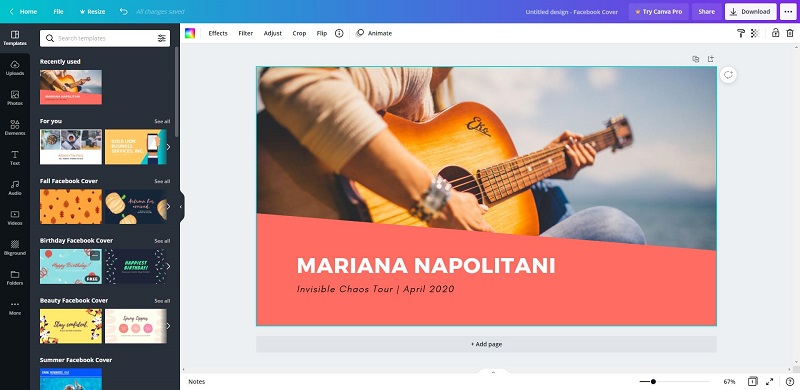Toggle the lock icon in toolbar
Image resolution: width=800 pixels, height=390 pixels.
tap(775, 33)
